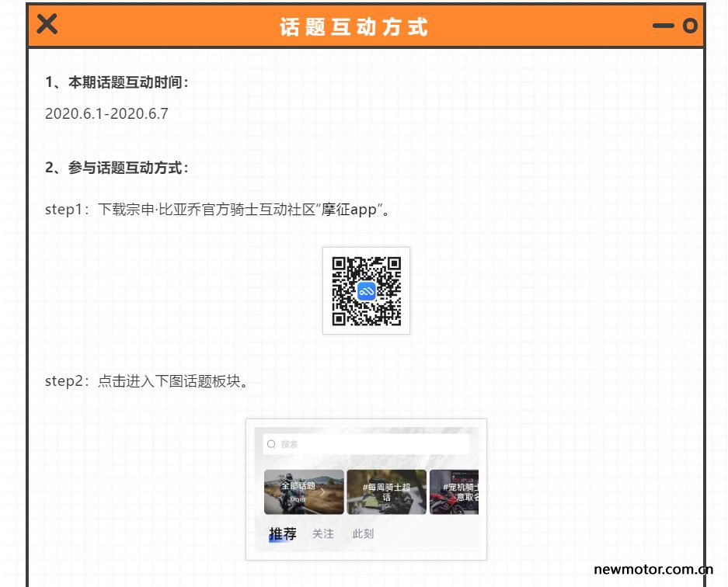
Task: Click the 搜索 search field in app preview
Action: [366, 444]
